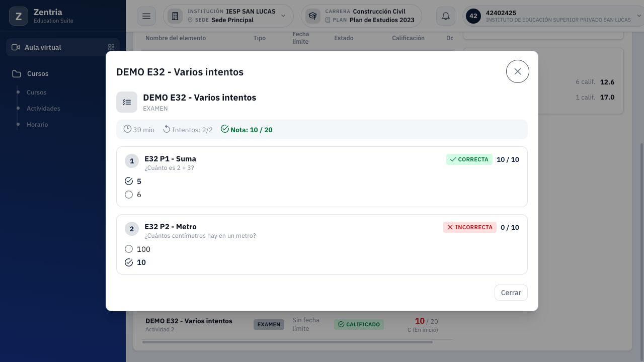Open notifications bell
Image resolution: width=644 pixels, height=362 pixels.
[x=445, y=16]
